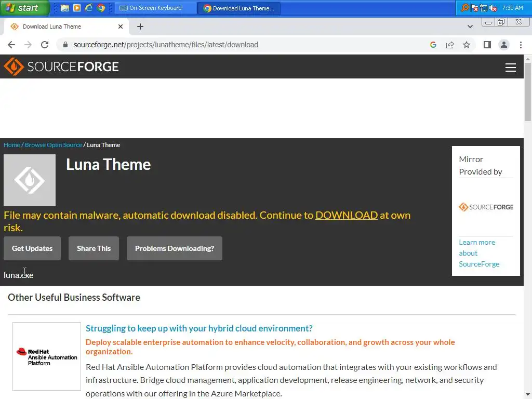The width and height of the screenshot is (532, 399).
Task: Click the Problems Downloading? button
Action: (175, 248)
